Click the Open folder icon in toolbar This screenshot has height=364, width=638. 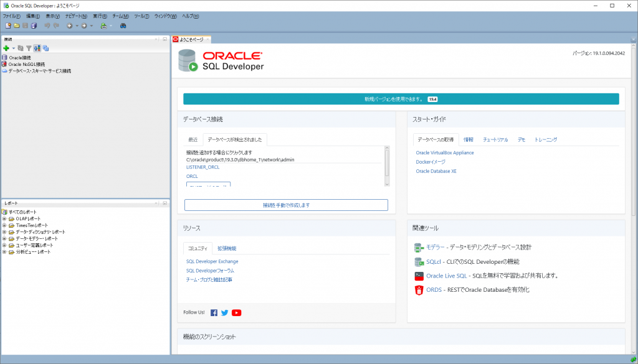[x=17, y=26]
